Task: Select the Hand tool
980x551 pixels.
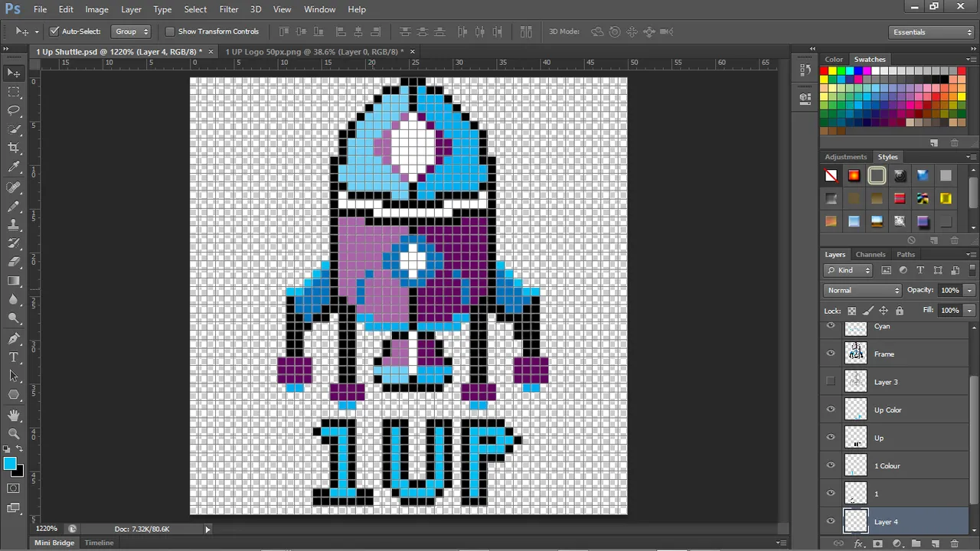Action: (14, 415)
